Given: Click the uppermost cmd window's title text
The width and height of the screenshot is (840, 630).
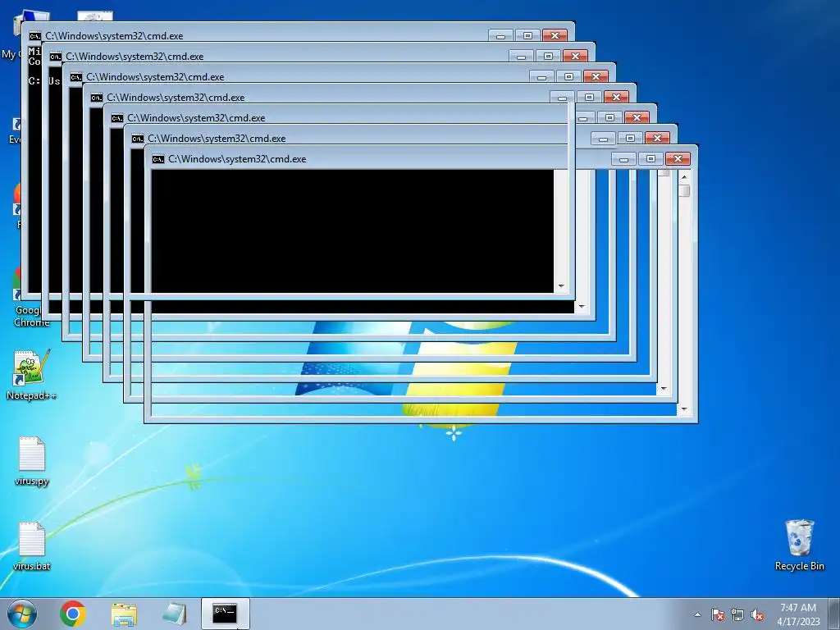Looking at the screenshot, I should 114,36.
